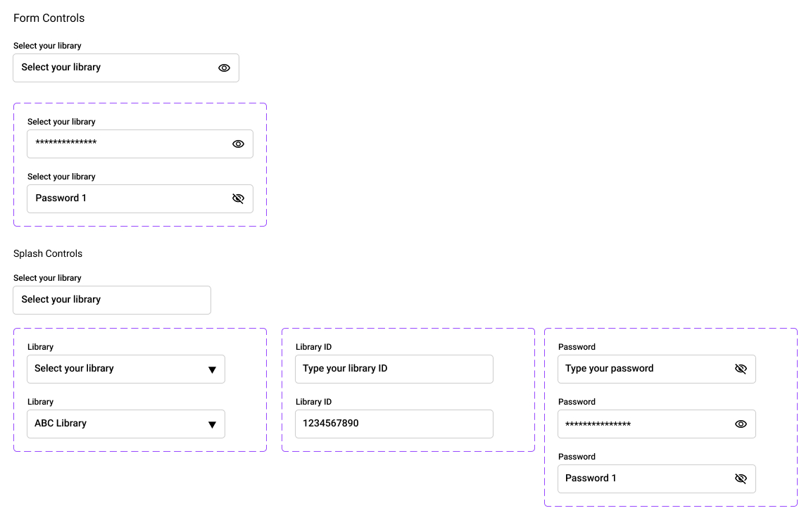Click crossed-eye icon in 'Type your password' field
This screenshot has width=811, height=532.
point(741,369)
